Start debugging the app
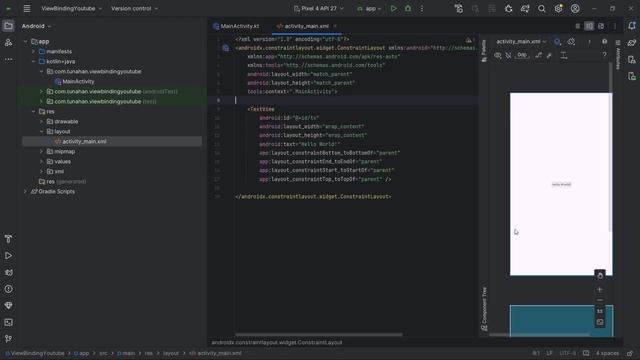 tap(408, 8)
